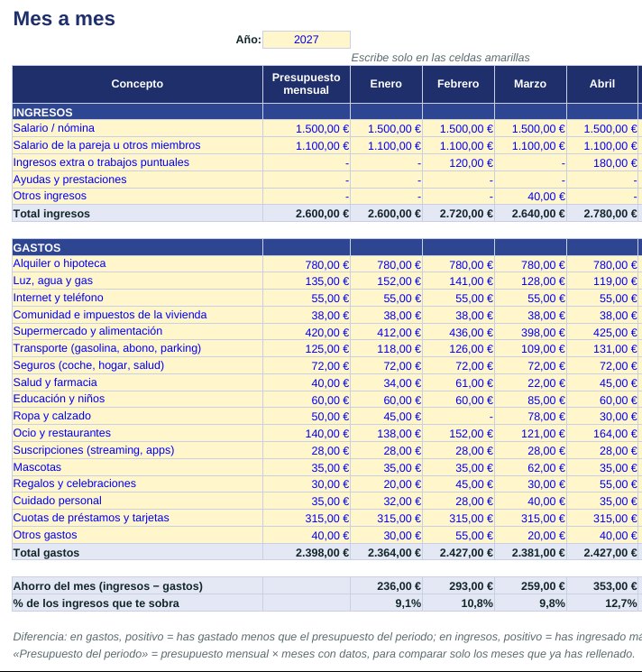Screen dimensions: 642x672
Task: Select the Concepto column header
Action: [x=137, y=84]
